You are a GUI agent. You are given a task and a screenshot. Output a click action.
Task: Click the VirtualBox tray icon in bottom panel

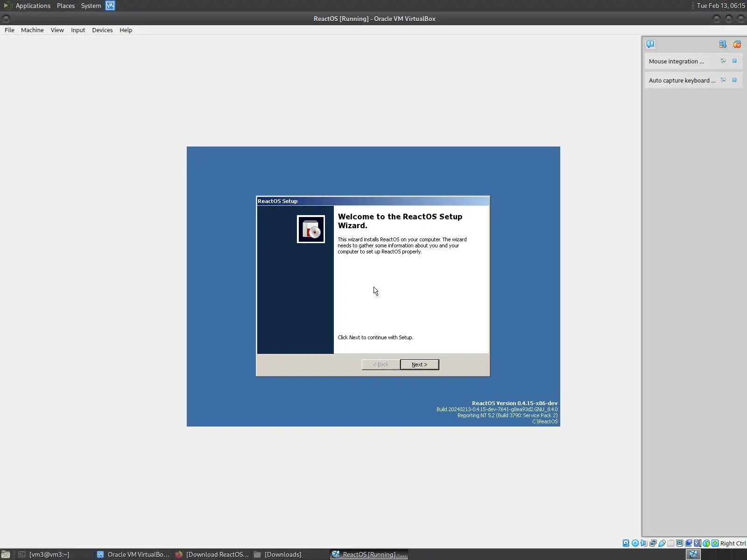693,554
